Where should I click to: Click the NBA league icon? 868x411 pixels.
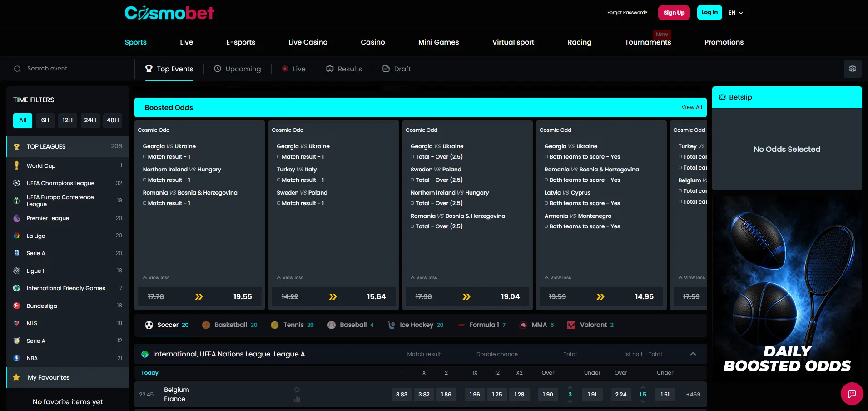pyautogui.click(x=17, y=358)
